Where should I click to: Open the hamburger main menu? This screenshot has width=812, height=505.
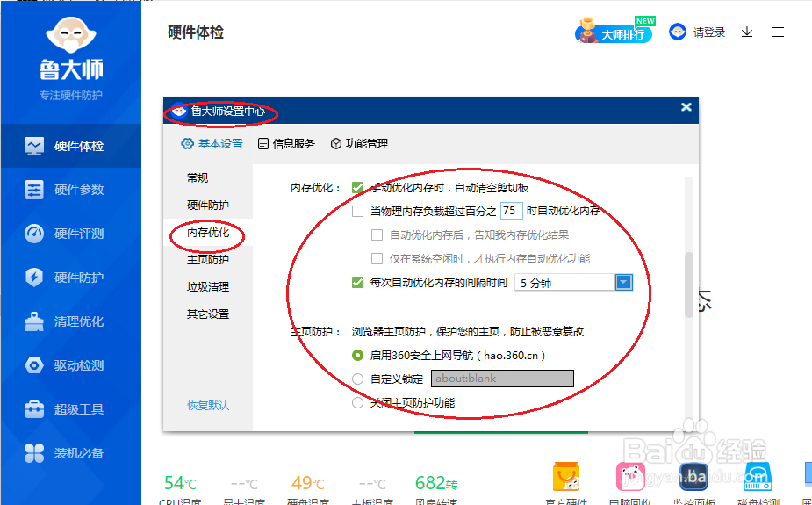click(x=777, y=32)
